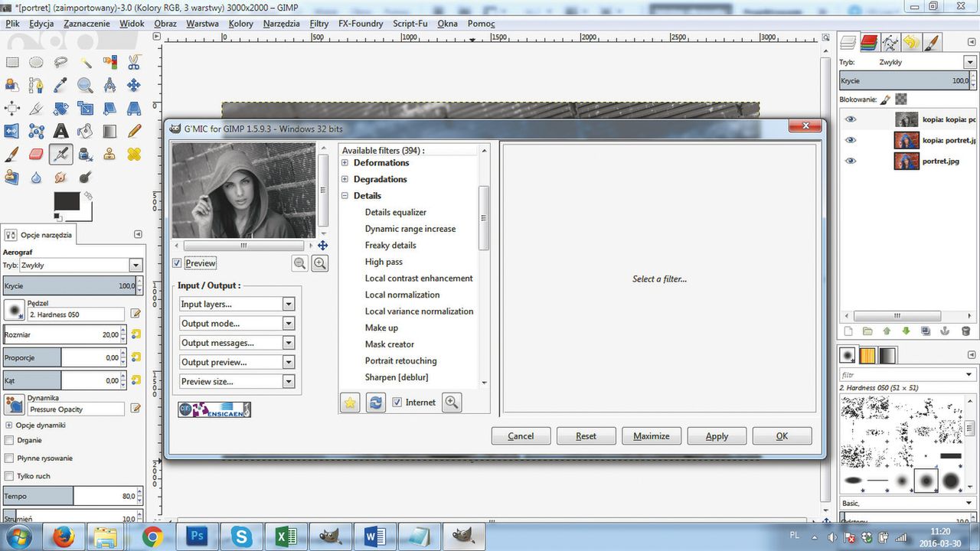This screenshot has width=980, height=551.
Task: Open the Output mode dropdown
Action: tap(237, 323)
